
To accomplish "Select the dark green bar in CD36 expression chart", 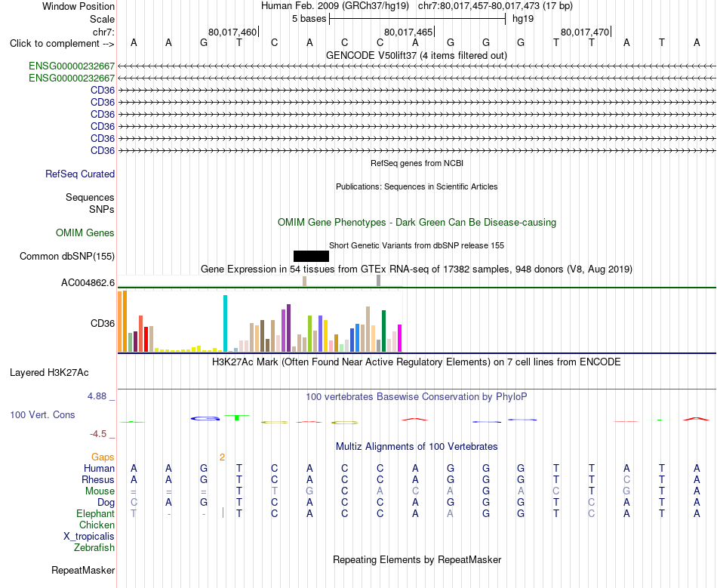I will pos(383,331).
